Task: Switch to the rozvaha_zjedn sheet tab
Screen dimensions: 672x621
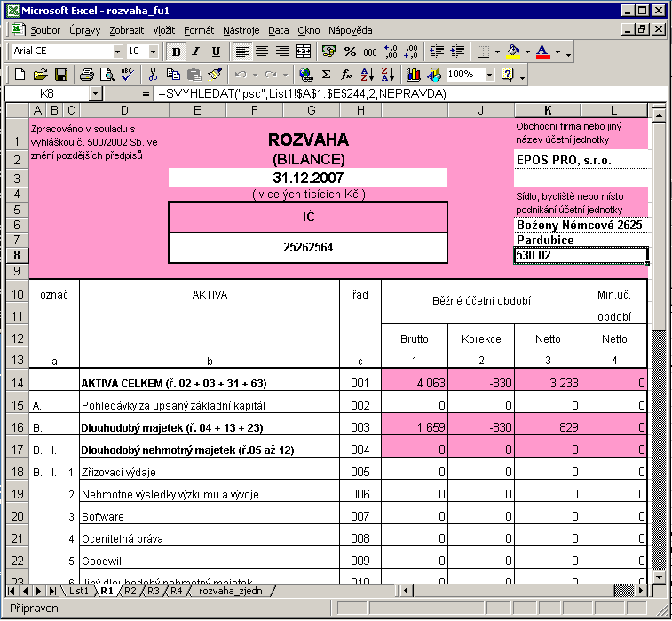Action: pyautogui.click(x=230, y=590)
